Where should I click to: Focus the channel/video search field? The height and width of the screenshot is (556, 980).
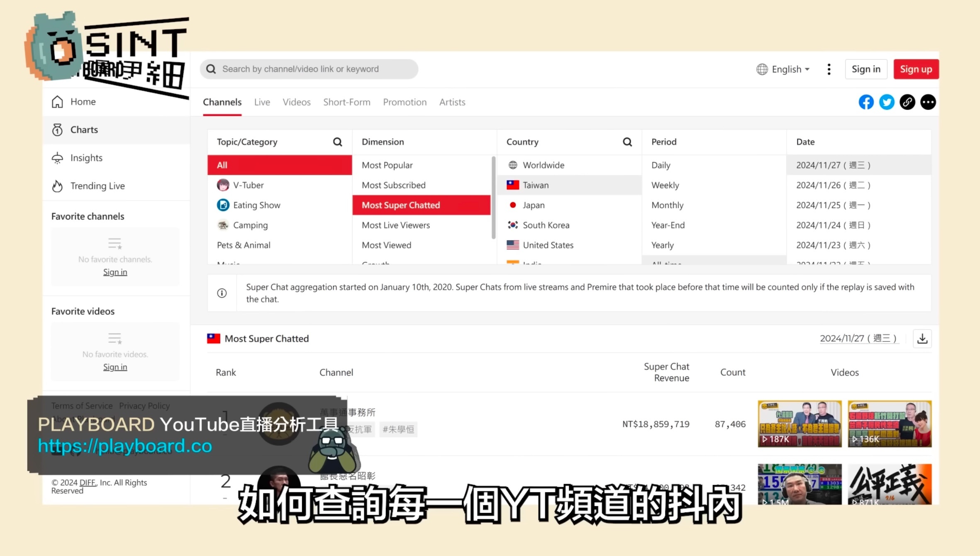click(x=309, y=69)
